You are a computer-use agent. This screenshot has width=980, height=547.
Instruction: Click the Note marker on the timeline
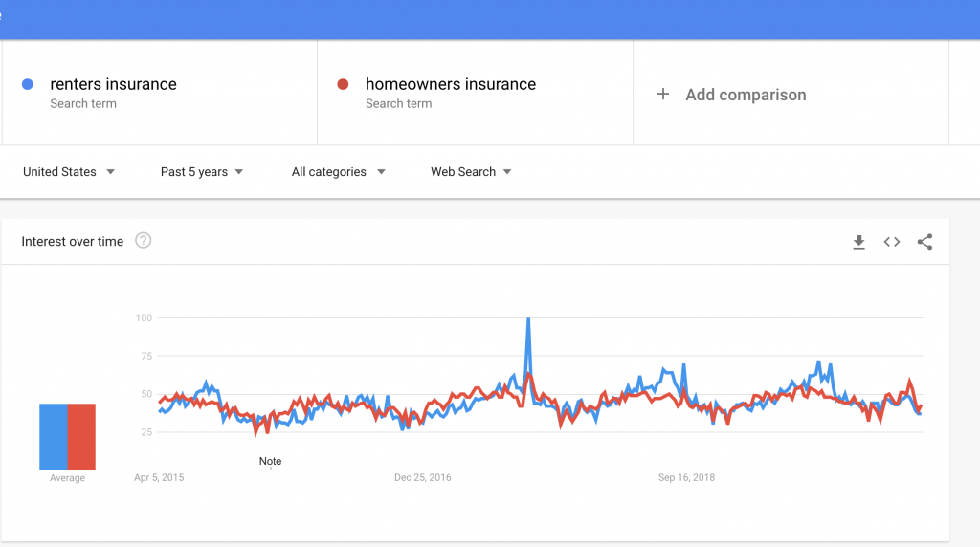pyautogui.click(x=270, y=462)
